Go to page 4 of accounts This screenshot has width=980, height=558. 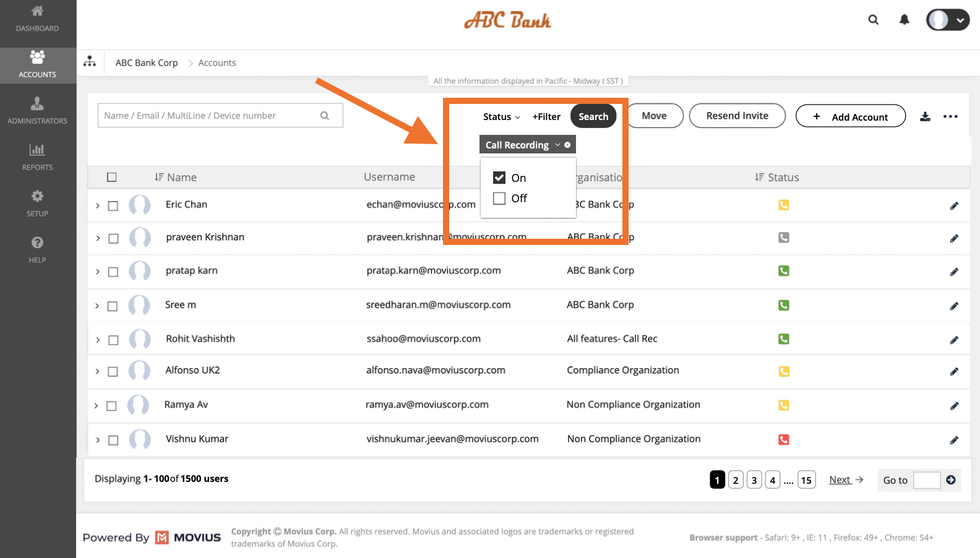pos(773,480)
